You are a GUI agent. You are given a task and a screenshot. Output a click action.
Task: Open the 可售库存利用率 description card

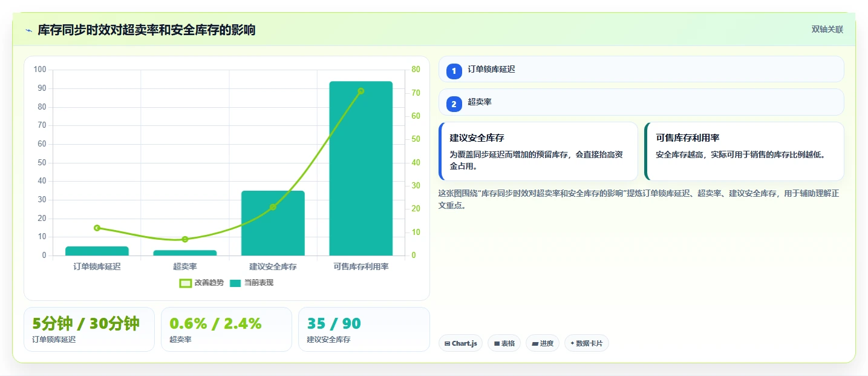pyautogui.click(x=744, y=151)
